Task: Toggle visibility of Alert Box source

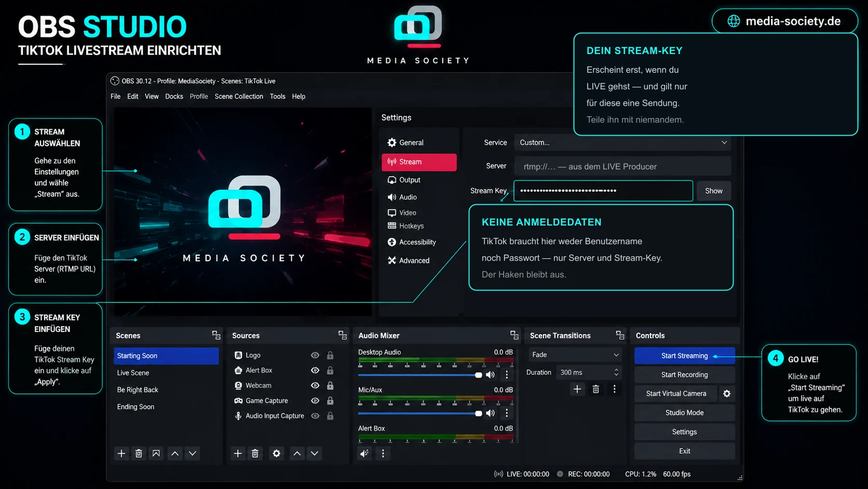Action: (x=315, y=371)
